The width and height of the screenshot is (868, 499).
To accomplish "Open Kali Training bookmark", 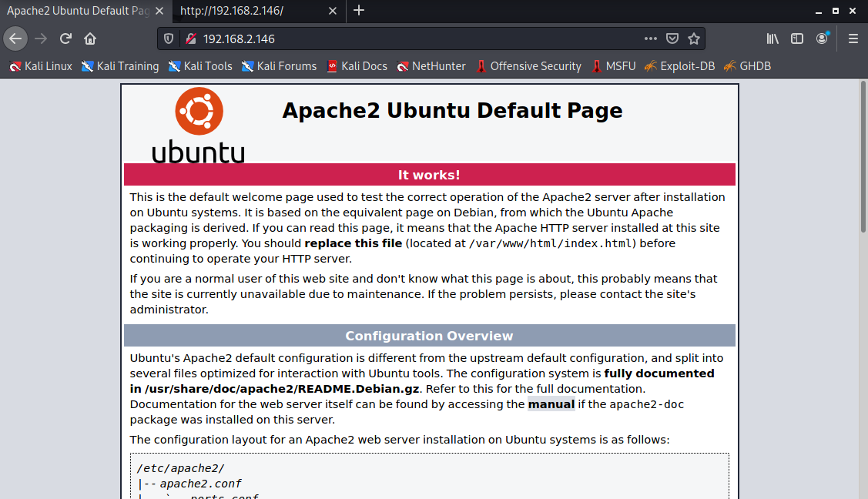I will click(120, 66).
